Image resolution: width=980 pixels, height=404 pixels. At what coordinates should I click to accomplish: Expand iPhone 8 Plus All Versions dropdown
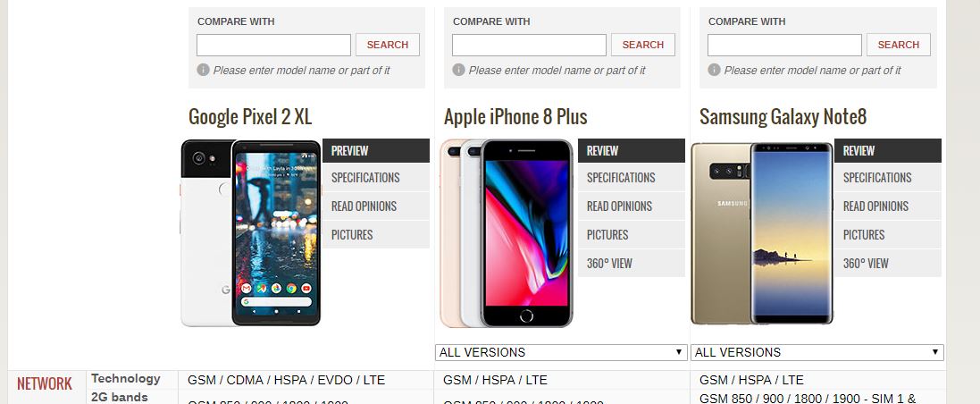(561, 353)
